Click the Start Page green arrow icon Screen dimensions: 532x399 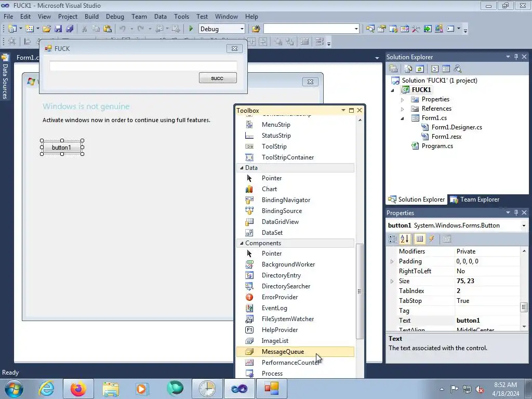click(428, 29)
